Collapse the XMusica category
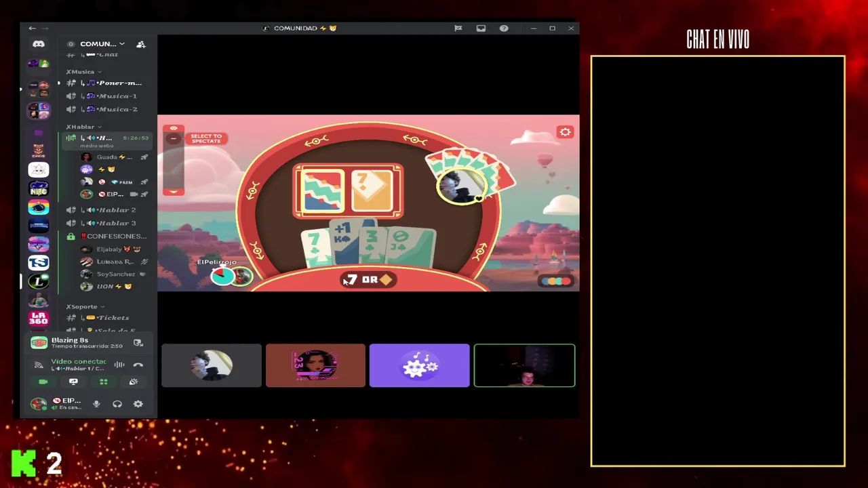The image size is (868, 488). tap(83, 72)
